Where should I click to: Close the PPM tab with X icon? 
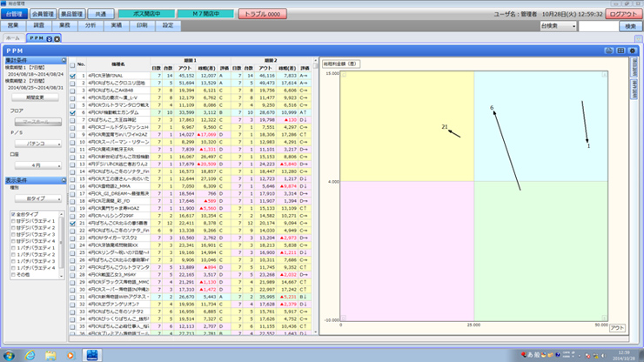[x=57, y=38]
